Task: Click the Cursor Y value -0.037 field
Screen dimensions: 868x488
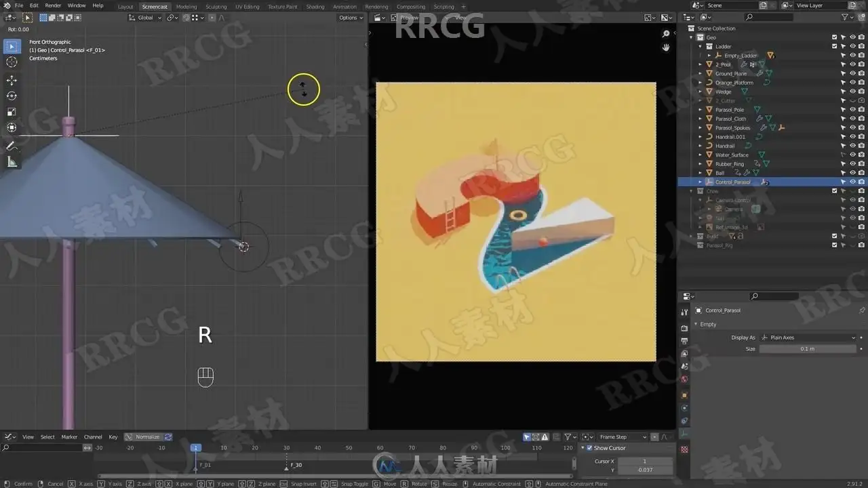Action: coord(645,470)
